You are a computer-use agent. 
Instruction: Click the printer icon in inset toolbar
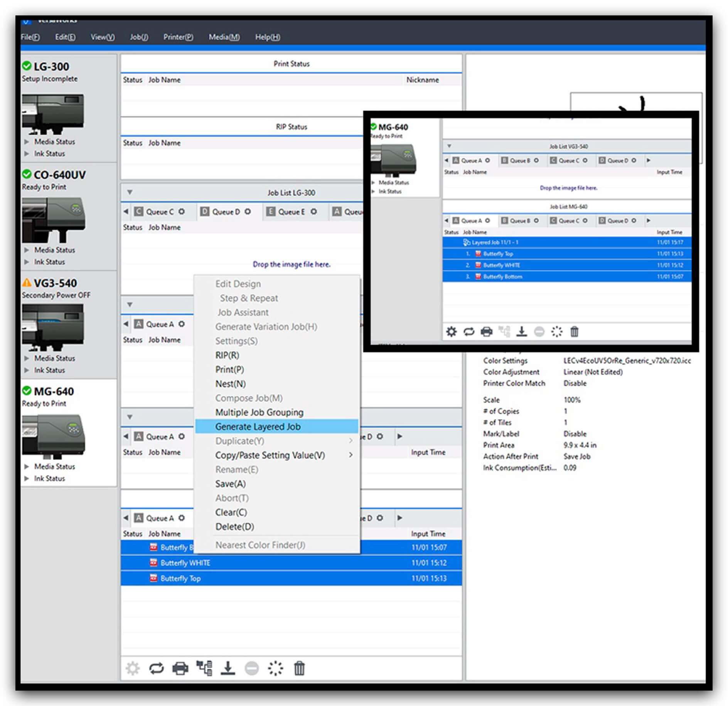point(487,331)
